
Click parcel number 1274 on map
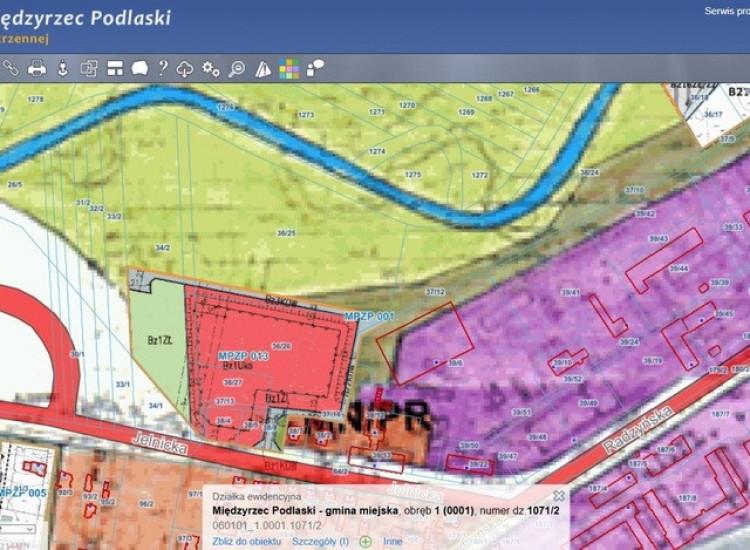(x=377, y=151)
